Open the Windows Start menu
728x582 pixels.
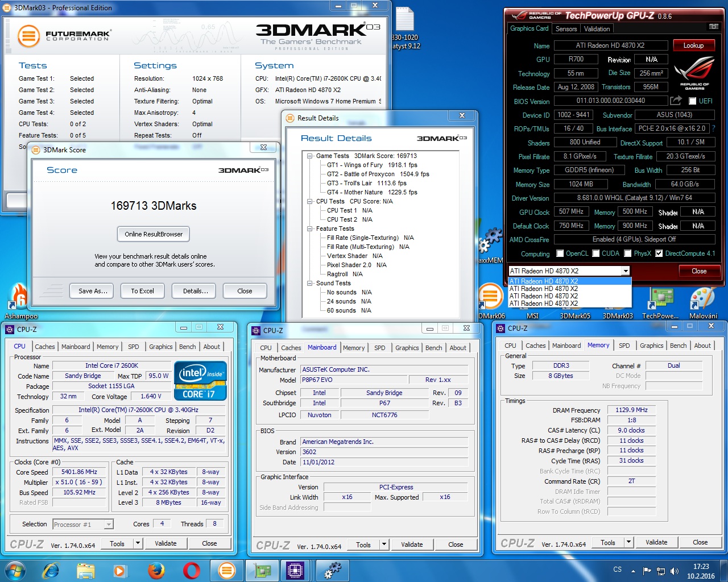pos(15,570)
